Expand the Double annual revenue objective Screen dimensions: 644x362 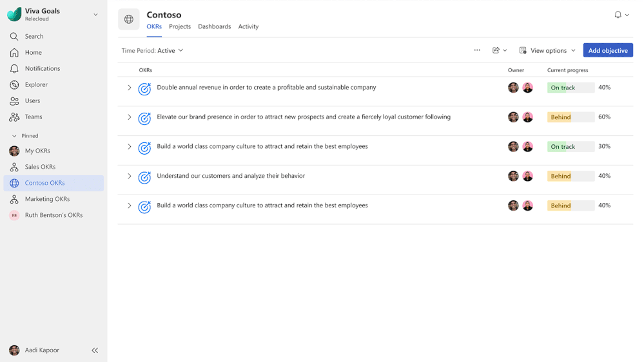(129, 88)
